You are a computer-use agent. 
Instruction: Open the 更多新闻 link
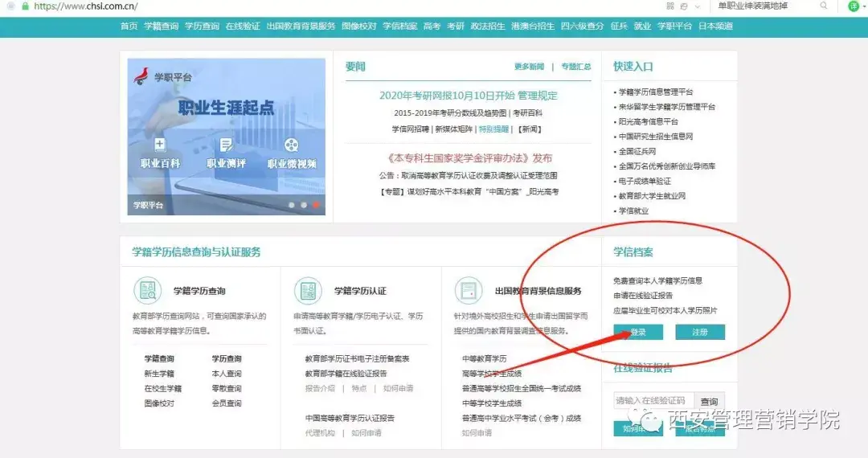pyautogui.click(x=529, y=67)
